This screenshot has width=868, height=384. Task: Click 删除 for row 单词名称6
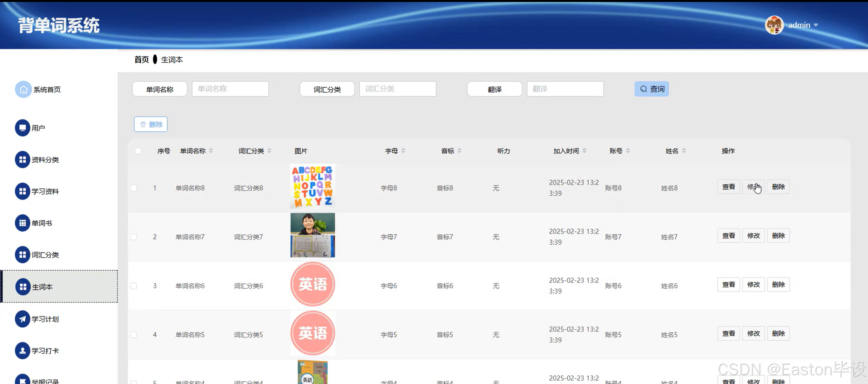click(778, 285)
